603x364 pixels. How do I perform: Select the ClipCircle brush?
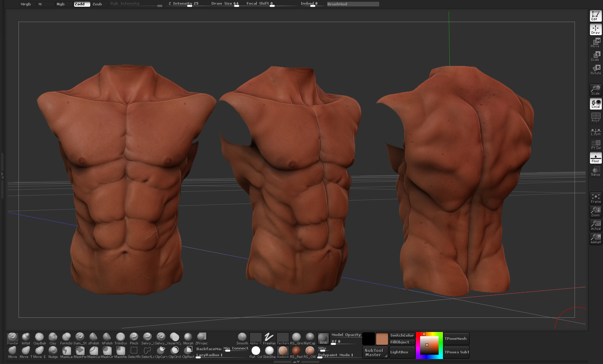tap(175, 352)
